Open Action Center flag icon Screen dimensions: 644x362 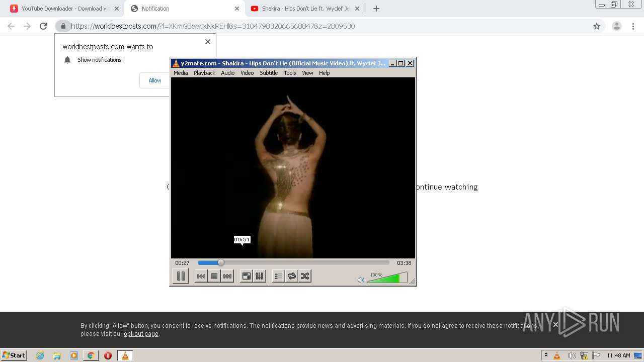pos(597,355)
